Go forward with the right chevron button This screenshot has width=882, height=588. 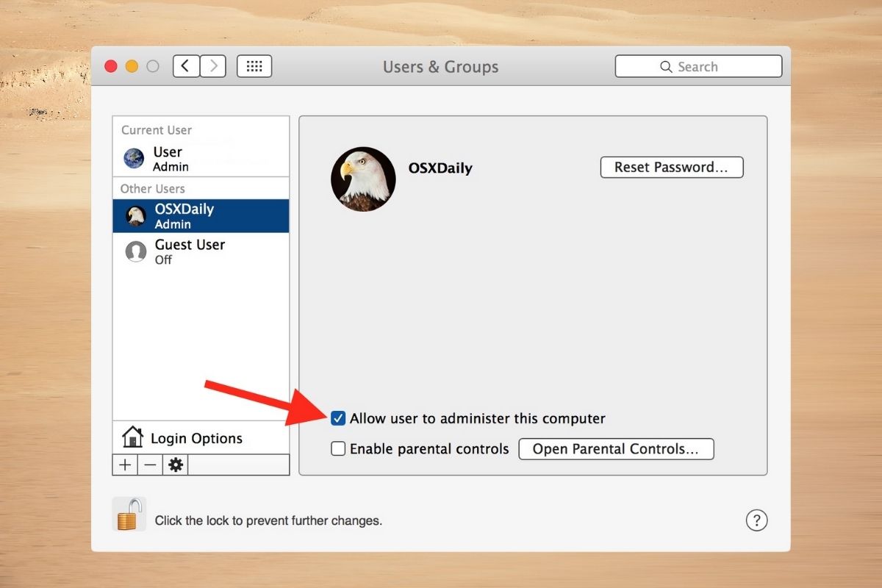[x=213, y=66]
